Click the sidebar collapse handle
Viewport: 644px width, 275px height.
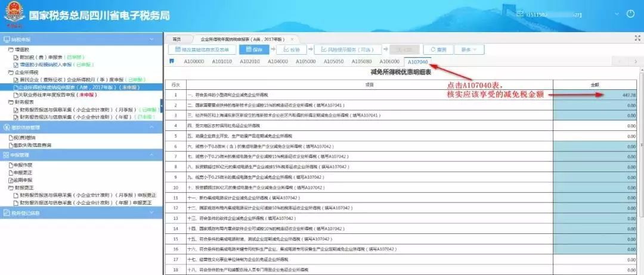[x=162, y=106]
